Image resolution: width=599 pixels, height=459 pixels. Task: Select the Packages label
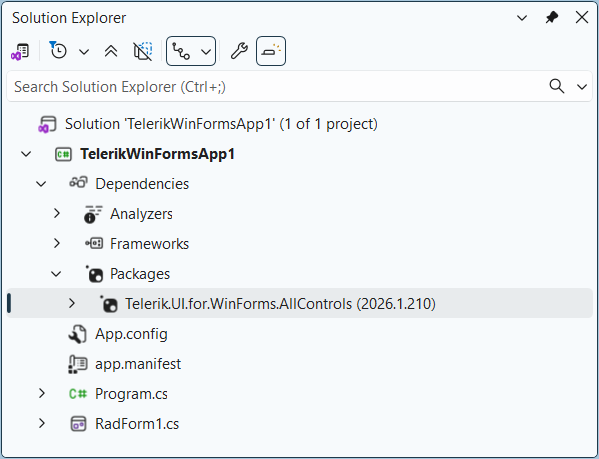pos(140,274)
